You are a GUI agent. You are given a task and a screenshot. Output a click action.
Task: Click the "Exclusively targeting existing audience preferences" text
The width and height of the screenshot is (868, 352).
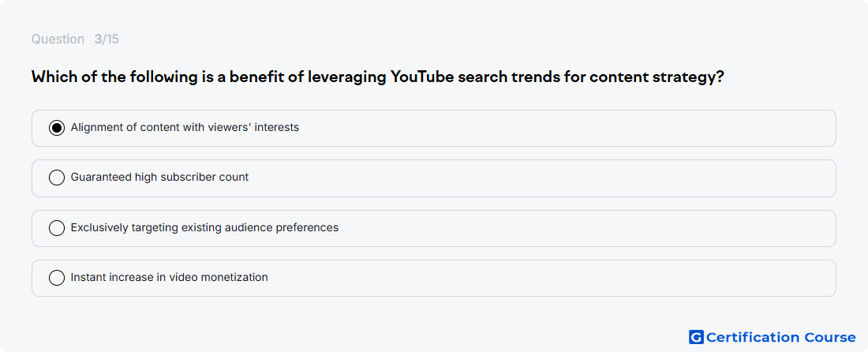204,227
